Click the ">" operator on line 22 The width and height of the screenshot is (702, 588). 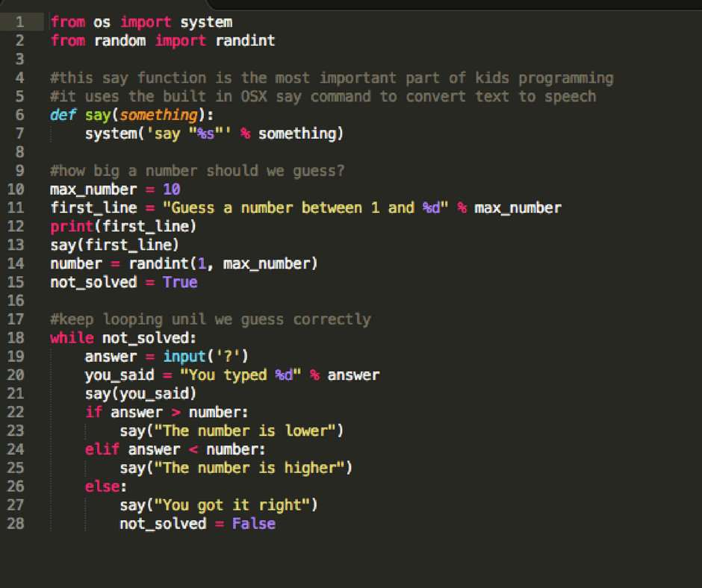pyautogui.click(x=176, y=412)
